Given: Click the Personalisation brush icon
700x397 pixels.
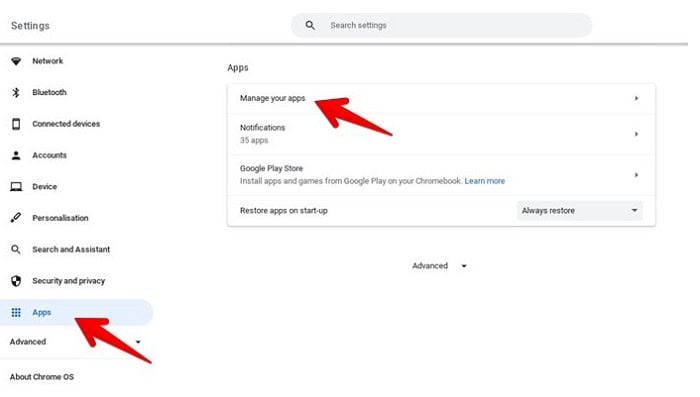Looking at the screenshot, I should (16, 218).
